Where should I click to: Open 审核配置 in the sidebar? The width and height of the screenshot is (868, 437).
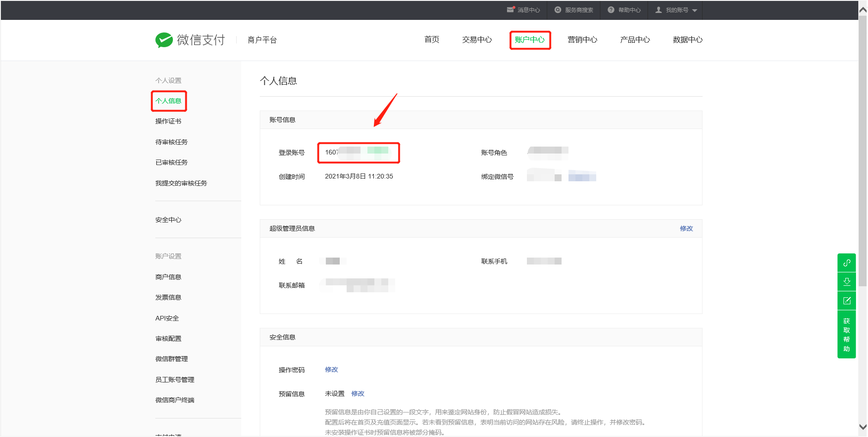pyautogui.click(x=168, y=339)
